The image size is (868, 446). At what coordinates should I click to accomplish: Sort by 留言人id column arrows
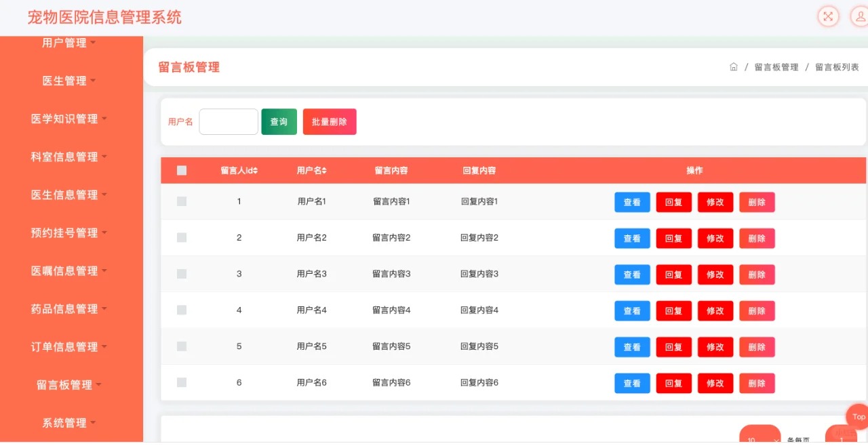[256, 171]
